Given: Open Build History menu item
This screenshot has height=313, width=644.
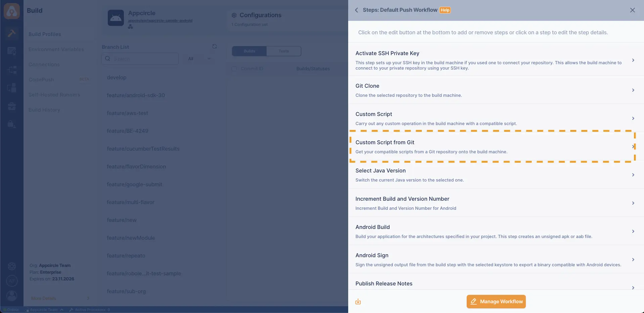Looking at the screenshot, I should click(44, 110).
